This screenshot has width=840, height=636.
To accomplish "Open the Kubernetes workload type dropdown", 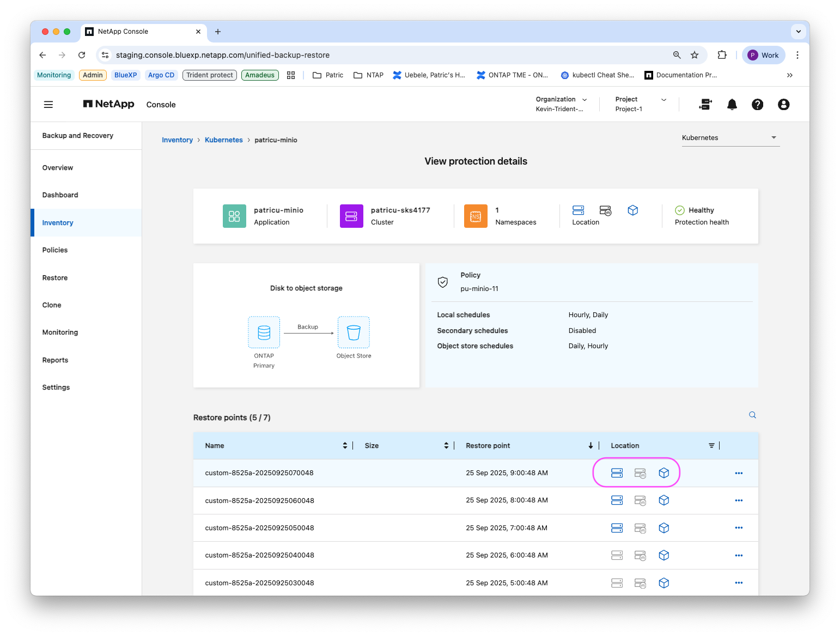I will coord(730,138).
